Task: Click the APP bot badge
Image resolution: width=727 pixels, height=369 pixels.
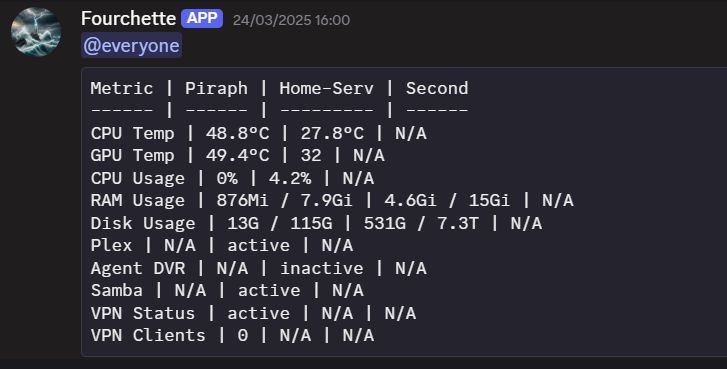Action: (202, 19)
